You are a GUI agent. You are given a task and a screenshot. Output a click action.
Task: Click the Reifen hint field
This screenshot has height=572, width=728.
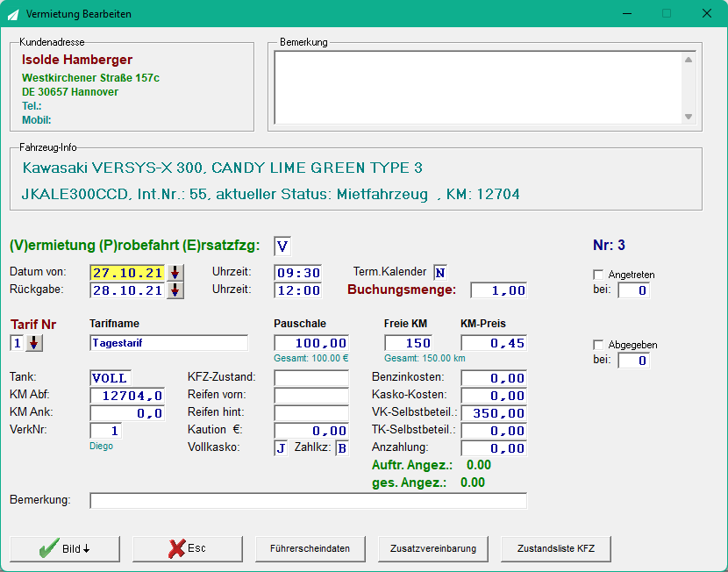311,413
